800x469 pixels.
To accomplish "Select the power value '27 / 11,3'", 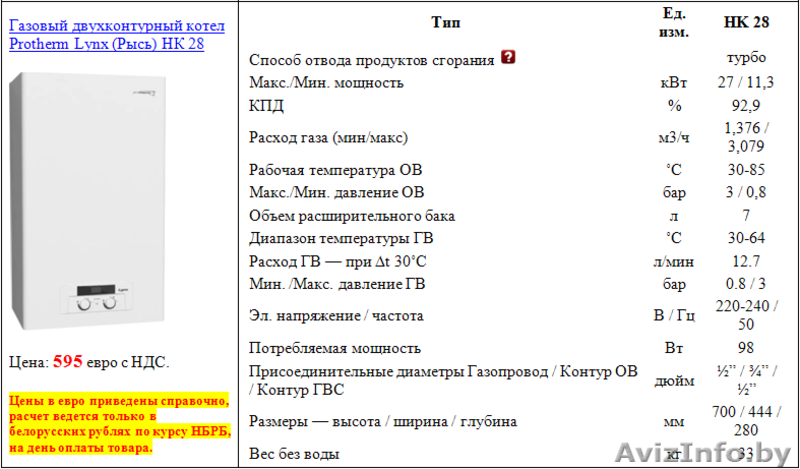I will coord(746,82).
